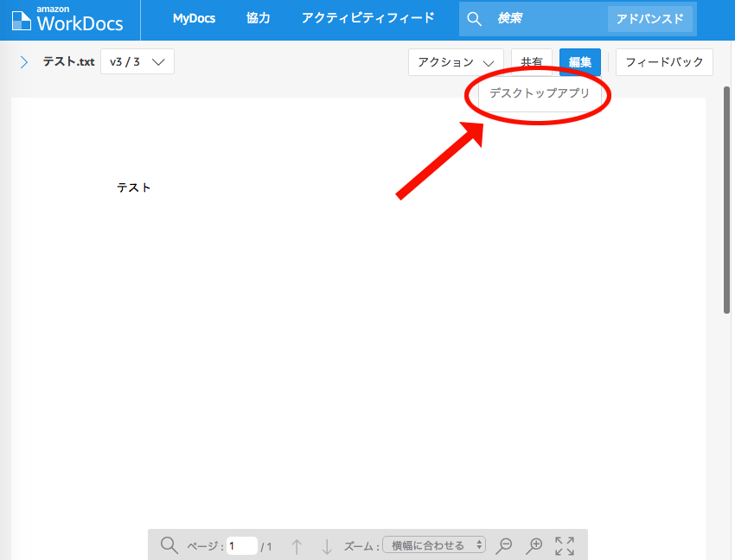Select the 協力 menu item
The image size is (735, 560).
click(x=258, y=18)
